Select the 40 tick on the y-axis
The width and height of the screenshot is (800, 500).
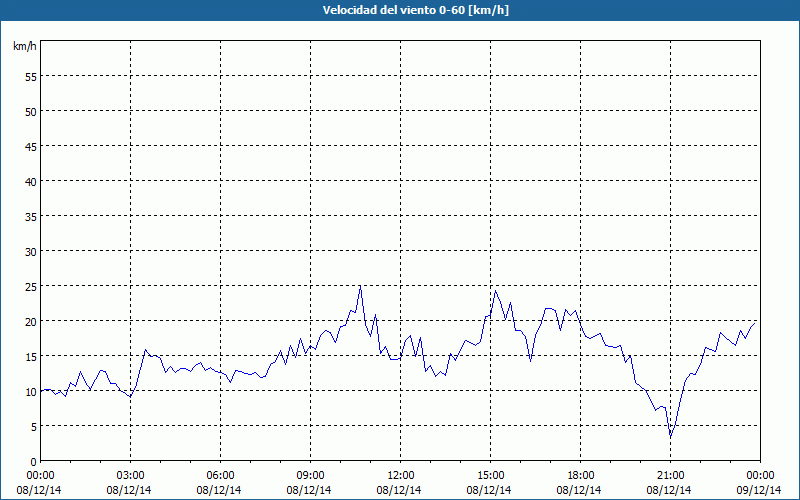click(x=31, y=182)
